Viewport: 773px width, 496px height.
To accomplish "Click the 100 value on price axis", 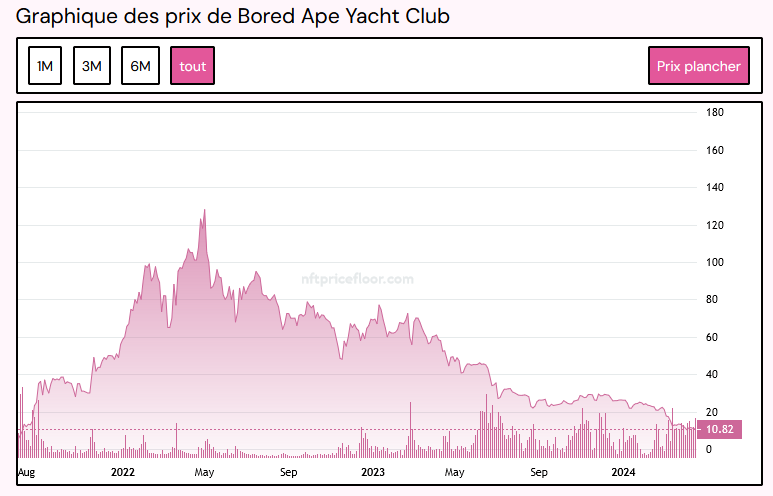I will click(x=715, y=262).
